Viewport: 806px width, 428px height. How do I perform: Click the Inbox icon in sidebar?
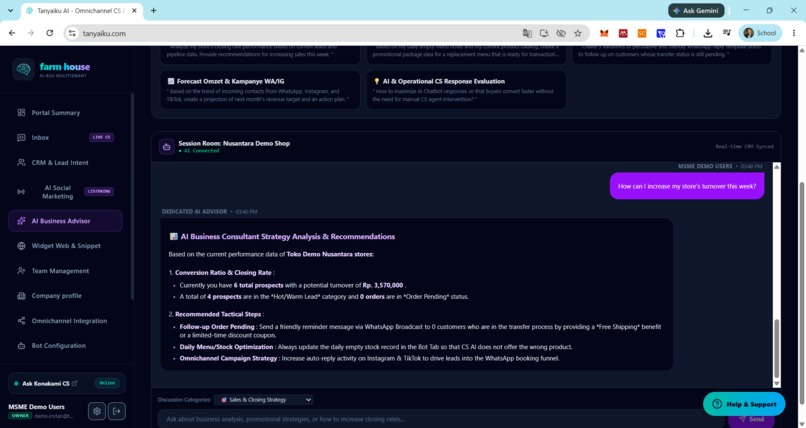tap(21, 137)
